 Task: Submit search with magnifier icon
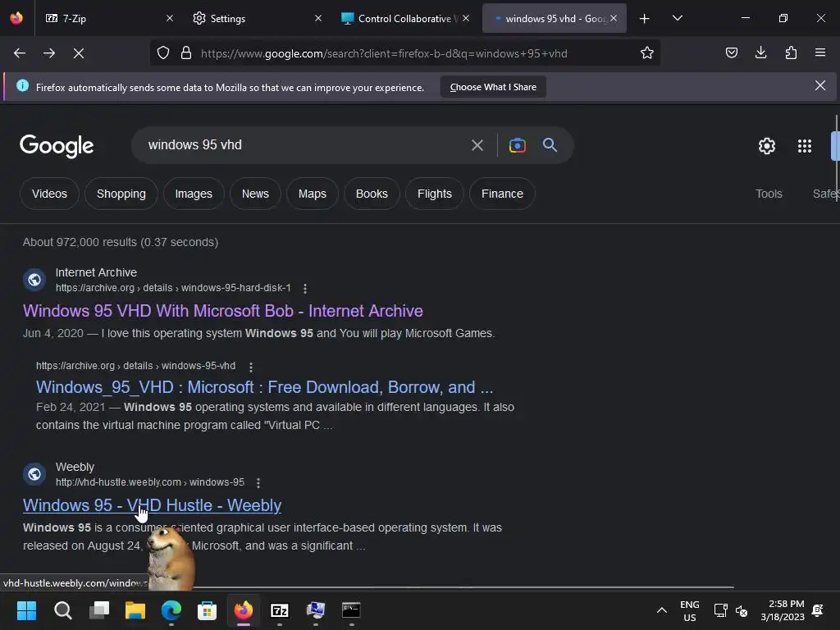(x=550, y=145)
